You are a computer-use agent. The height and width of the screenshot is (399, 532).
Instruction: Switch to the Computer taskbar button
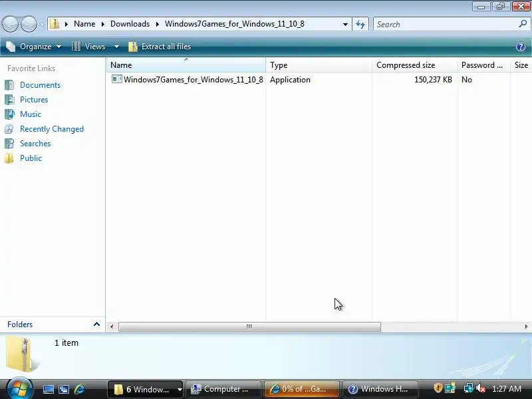coord(223,389)
